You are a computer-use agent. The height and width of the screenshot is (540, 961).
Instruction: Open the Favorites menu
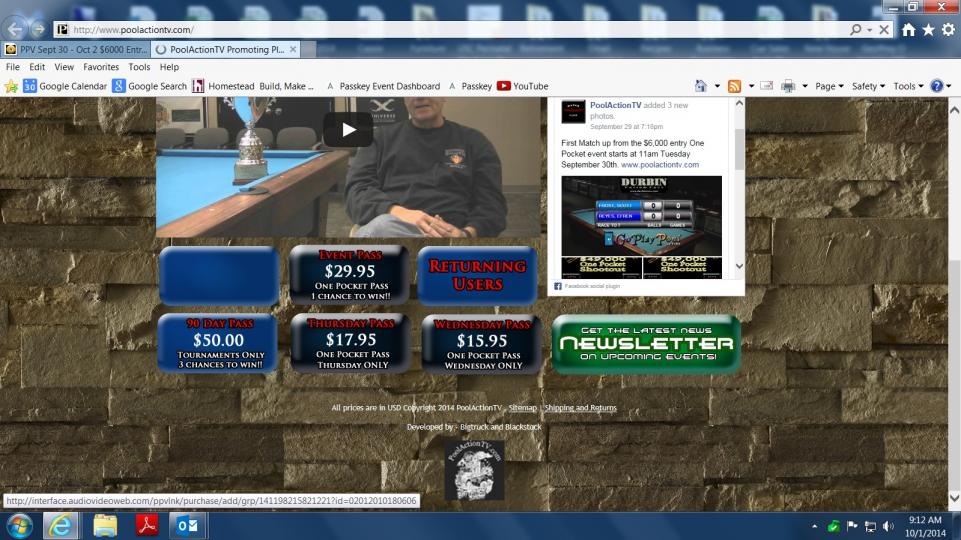(x=100, y=67)
